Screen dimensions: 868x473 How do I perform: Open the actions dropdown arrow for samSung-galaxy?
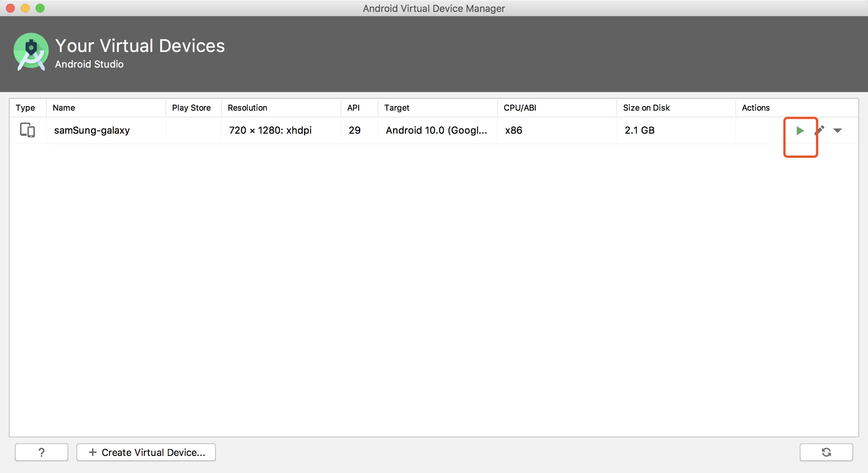click(x=837, y=130)
